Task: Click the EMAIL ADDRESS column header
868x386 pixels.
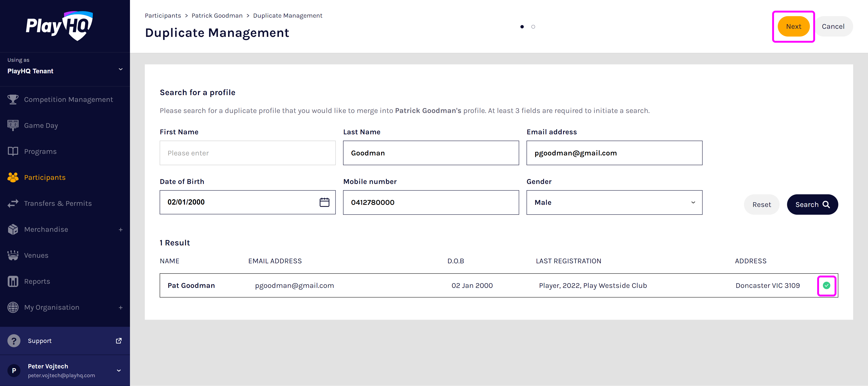Action: 275,261
